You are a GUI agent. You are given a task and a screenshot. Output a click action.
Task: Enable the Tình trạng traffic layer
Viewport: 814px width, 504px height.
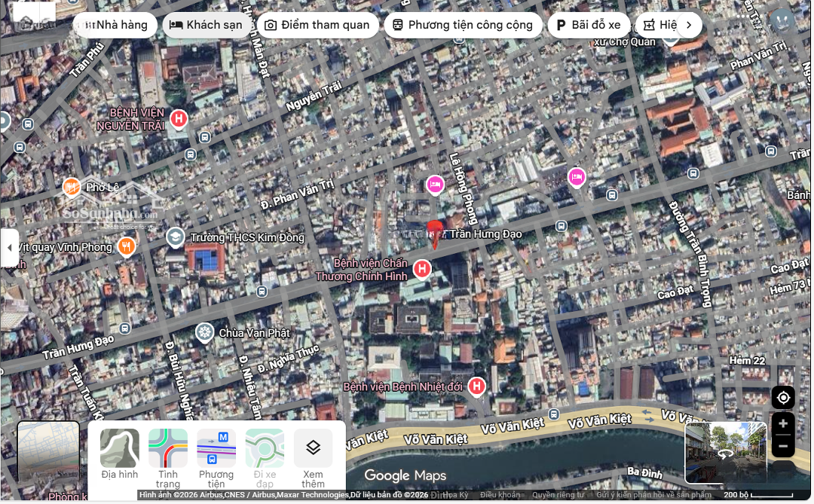point(168,455)
